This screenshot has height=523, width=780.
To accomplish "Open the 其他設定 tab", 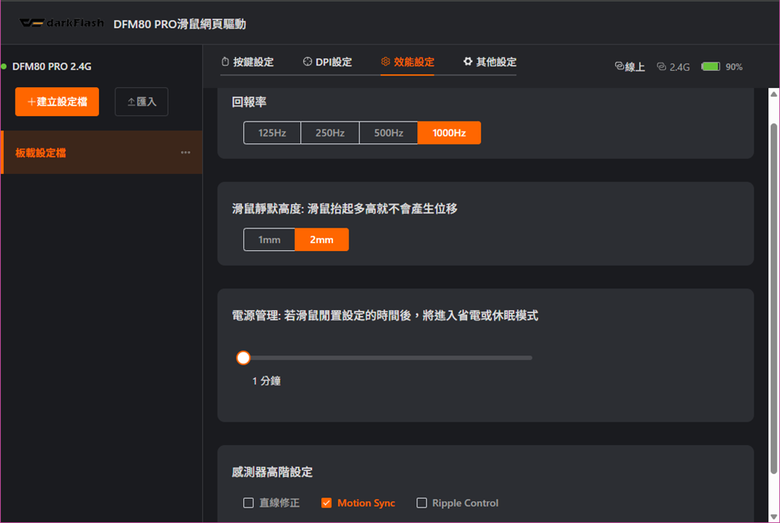I will (489, 62).
